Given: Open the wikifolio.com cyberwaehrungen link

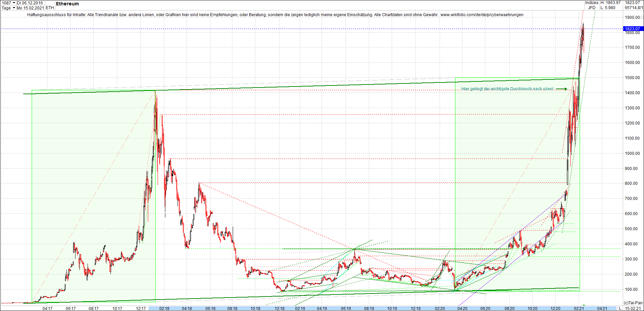Looking at the screenshot, I should (482, 15).
